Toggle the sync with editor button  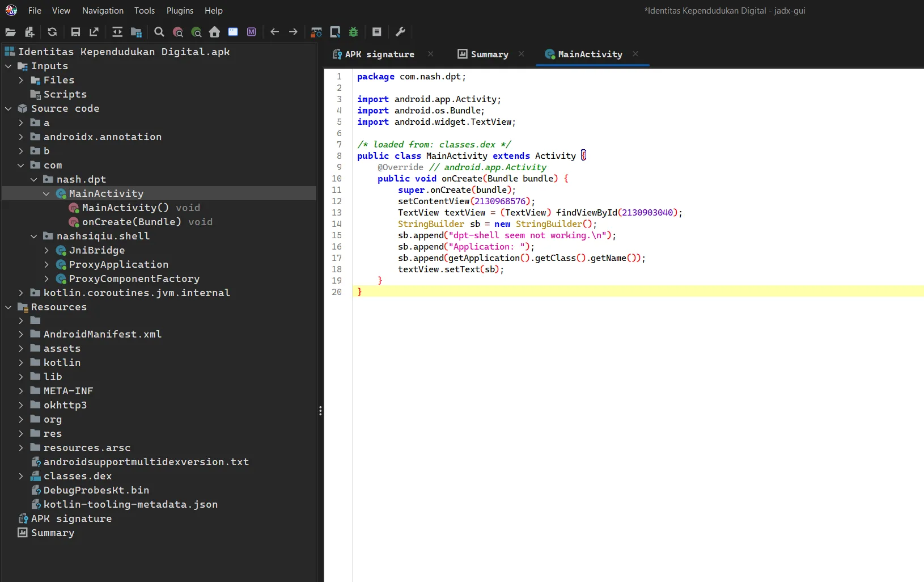click(x=117, y=32)
